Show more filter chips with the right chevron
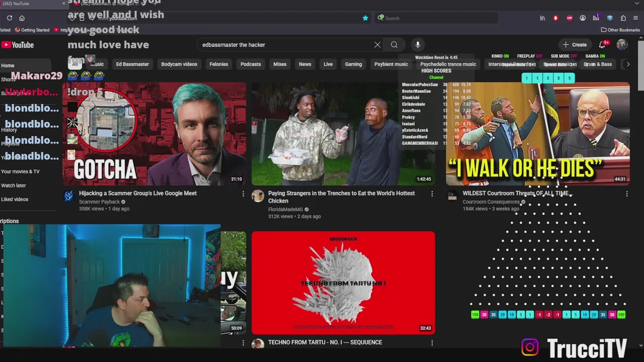 point(628,64)
